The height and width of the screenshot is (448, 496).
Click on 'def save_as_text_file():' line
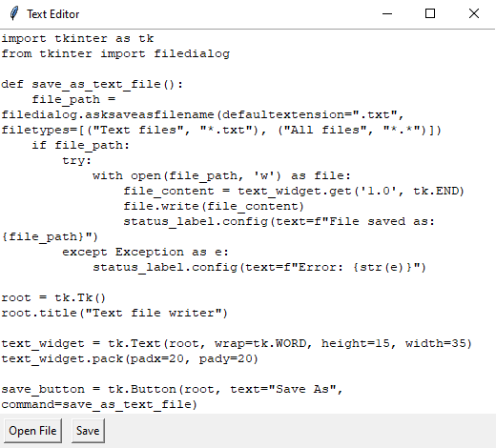click(x=93, y=84)
